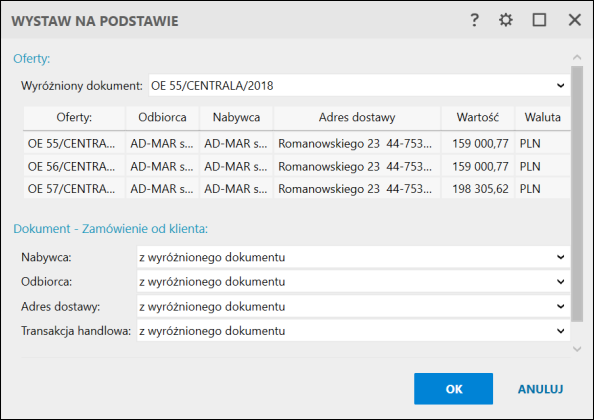
Task: Expand the Adres dostawy dropdown
Action: coord(561,306)
